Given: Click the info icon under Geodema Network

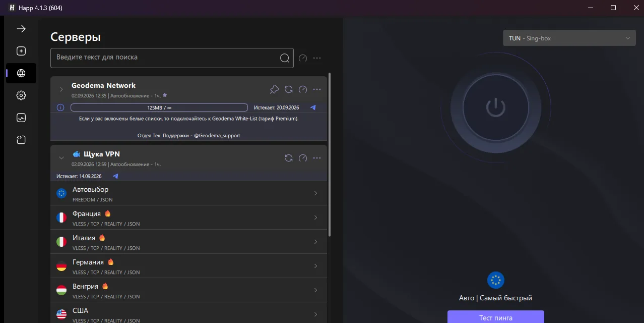Looking at the screenshot, I should point(60,107).
